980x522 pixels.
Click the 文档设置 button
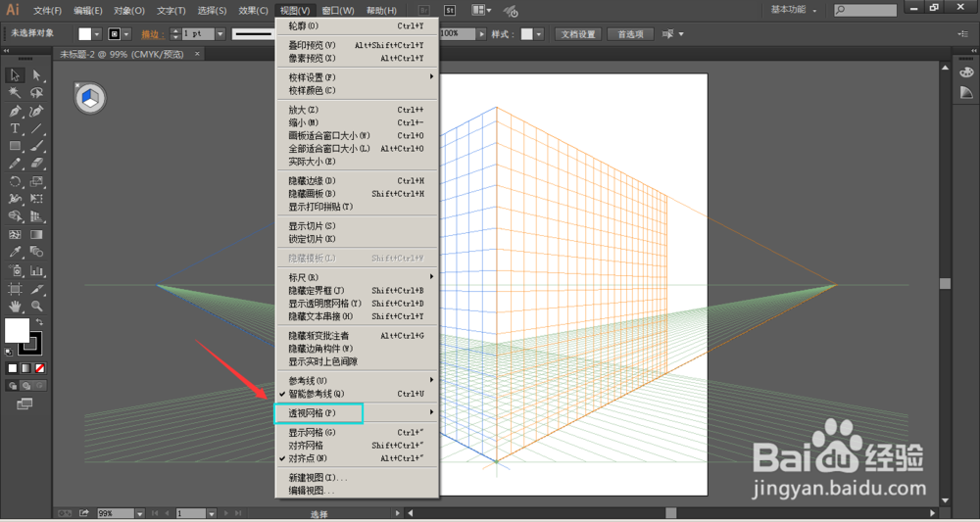click(578, 34)
